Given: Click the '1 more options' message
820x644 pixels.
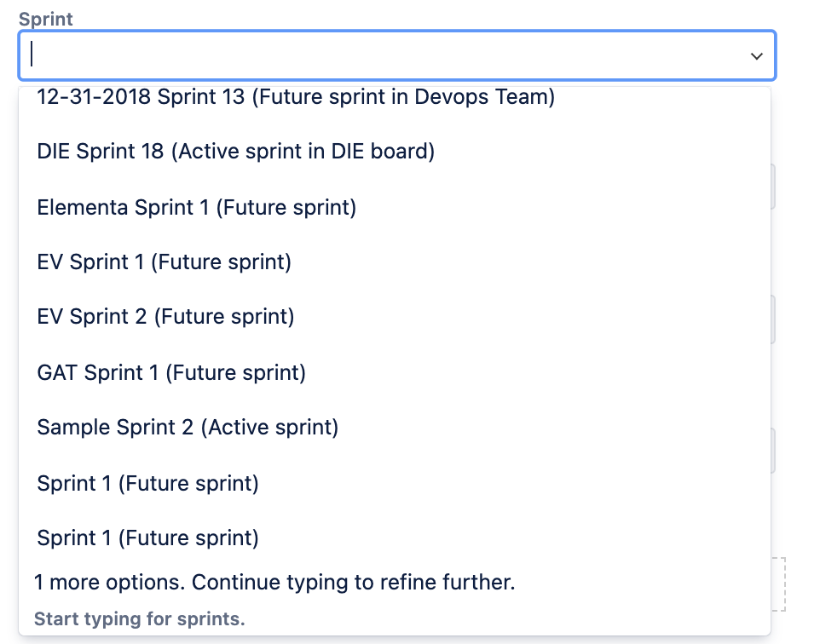Looking at the screenshot, I should [274, 583].
